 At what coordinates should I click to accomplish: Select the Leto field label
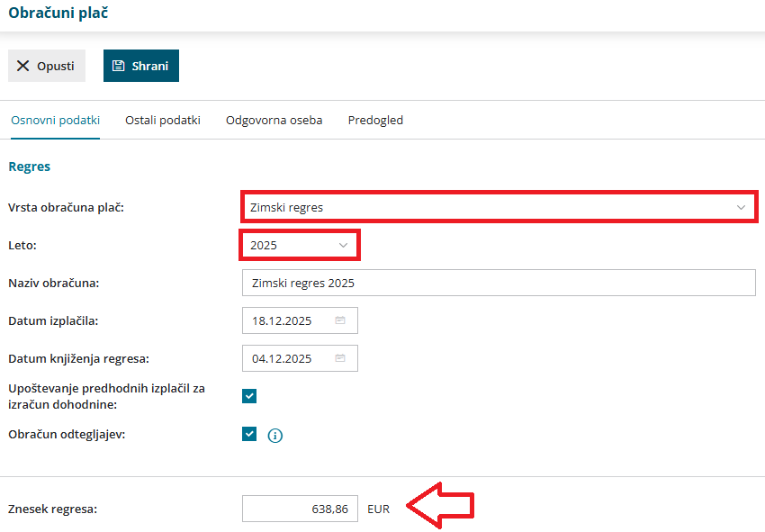click(x=22, y=245)
